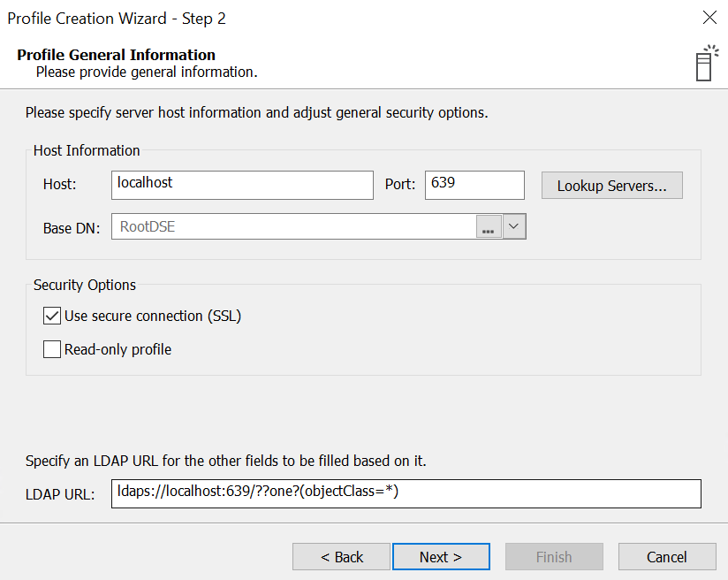This screenshot has height=580, width=728.
Task: Open the Base DN browse ellipsis button
Action: point(489,227)
